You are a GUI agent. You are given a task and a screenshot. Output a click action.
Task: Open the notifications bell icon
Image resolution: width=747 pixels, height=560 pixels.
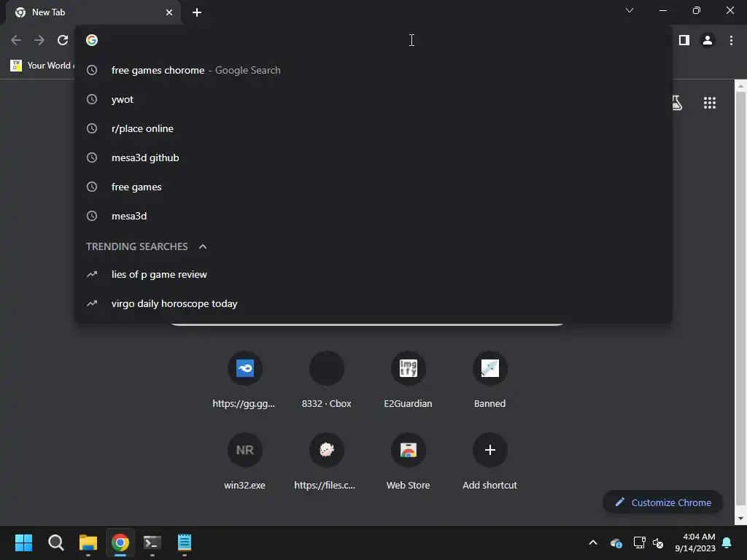point(727,542)
